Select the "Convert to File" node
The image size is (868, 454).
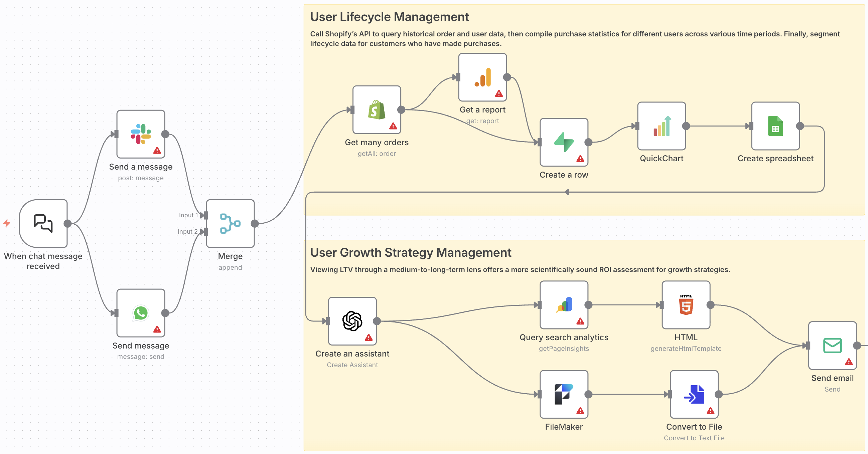tap(694, 395)
